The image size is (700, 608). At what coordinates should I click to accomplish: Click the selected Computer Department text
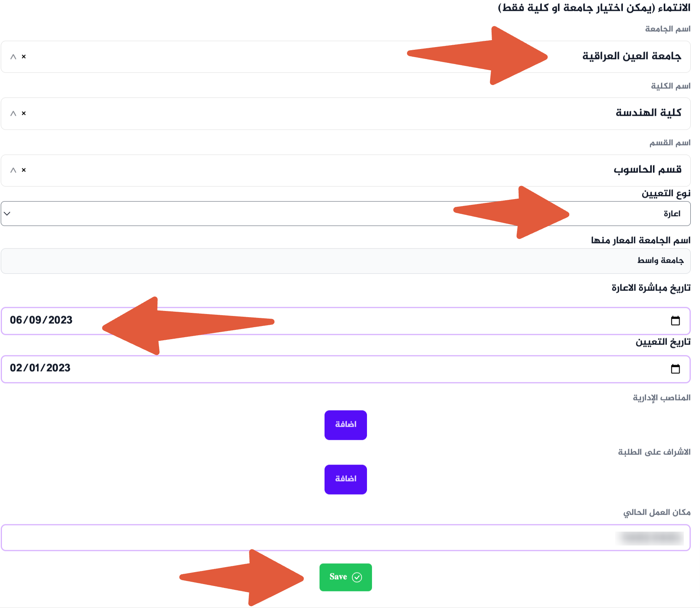coord(648,169)
